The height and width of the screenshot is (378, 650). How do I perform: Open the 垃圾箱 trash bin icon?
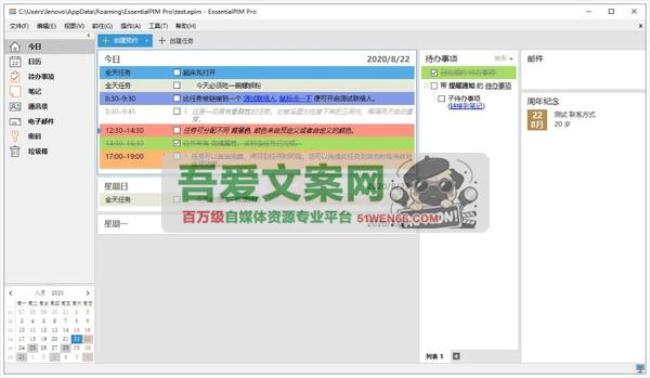tap(15, 151)
